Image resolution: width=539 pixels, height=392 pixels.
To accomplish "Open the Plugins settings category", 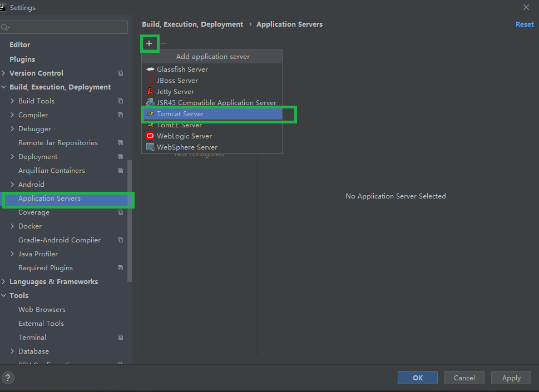I will point(22,59).
